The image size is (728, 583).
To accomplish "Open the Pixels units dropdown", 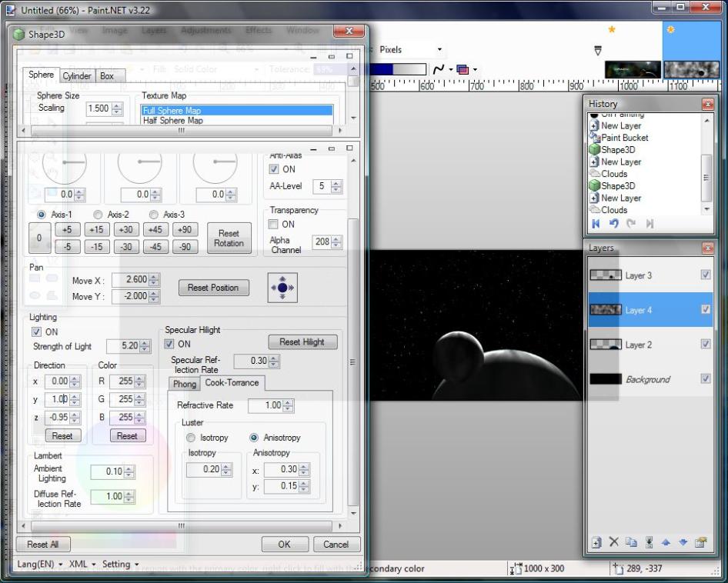I will pos(411,50).
